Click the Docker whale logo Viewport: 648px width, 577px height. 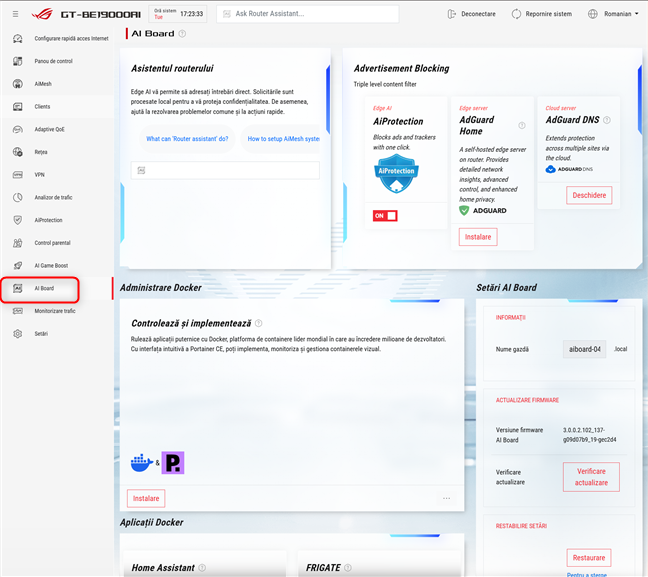click(142, 463)
